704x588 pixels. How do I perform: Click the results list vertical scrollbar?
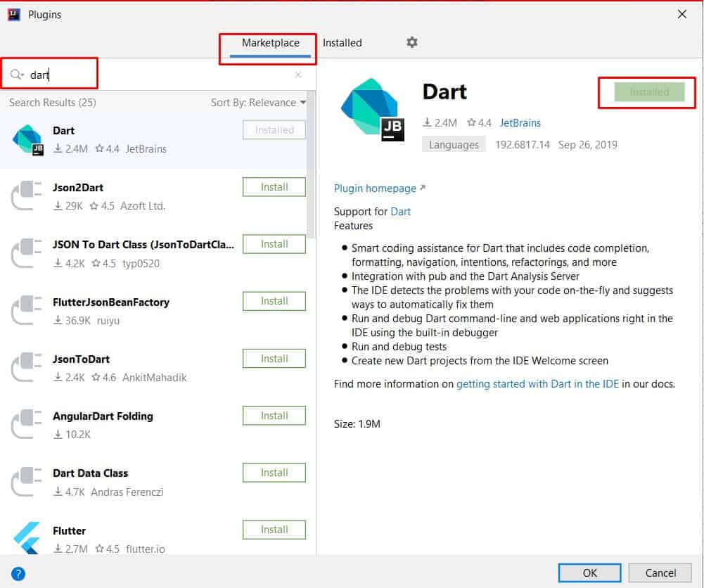click(311, 165)
